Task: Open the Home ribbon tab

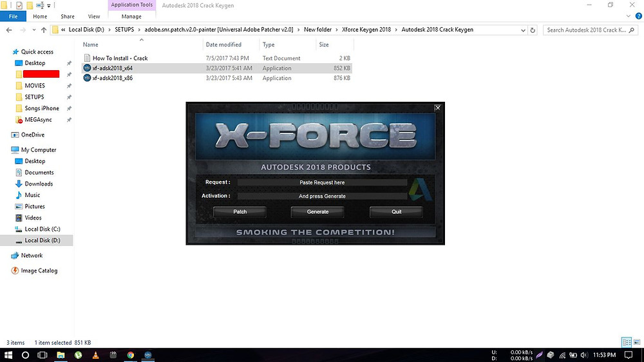Action: click(40, 17)
